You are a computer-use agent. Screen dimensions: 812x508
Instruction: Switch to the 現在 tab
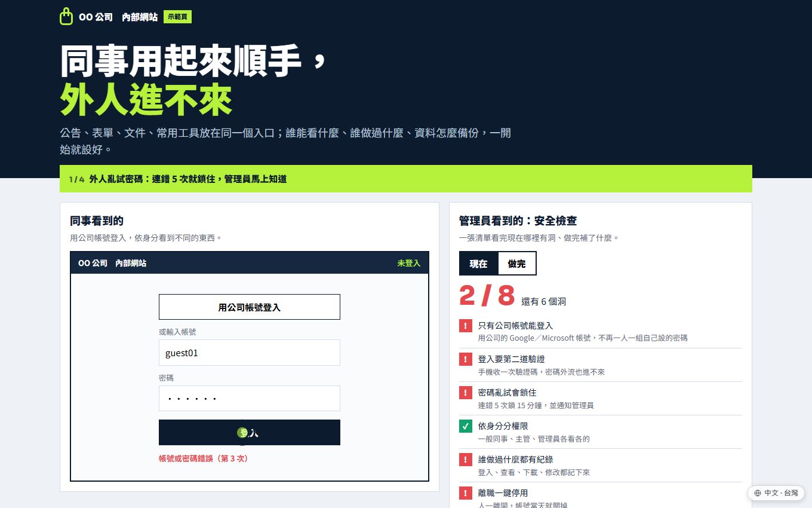point(478,264)
